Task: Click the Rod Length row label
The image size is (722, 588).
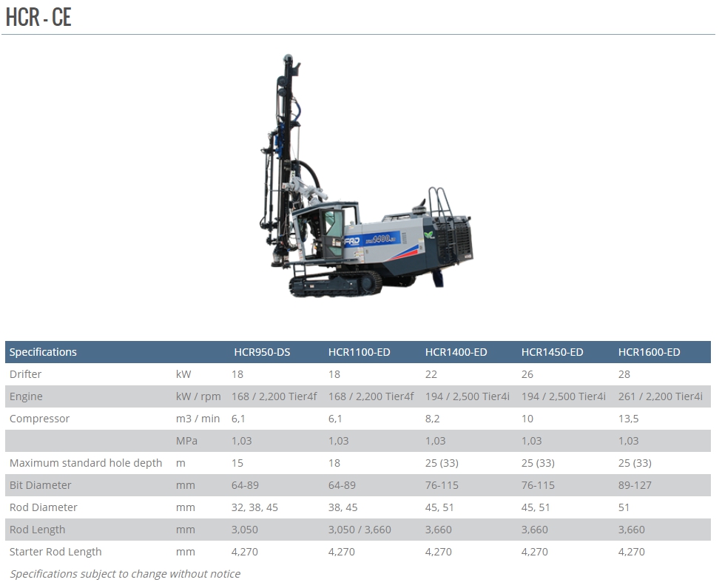Action: (37, 530)
